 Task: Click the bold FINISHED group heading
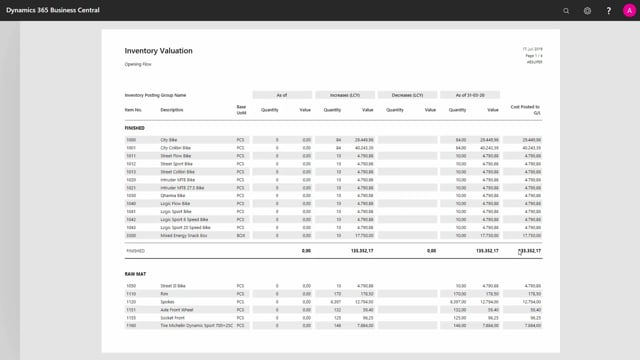click(x=135, y=128)
